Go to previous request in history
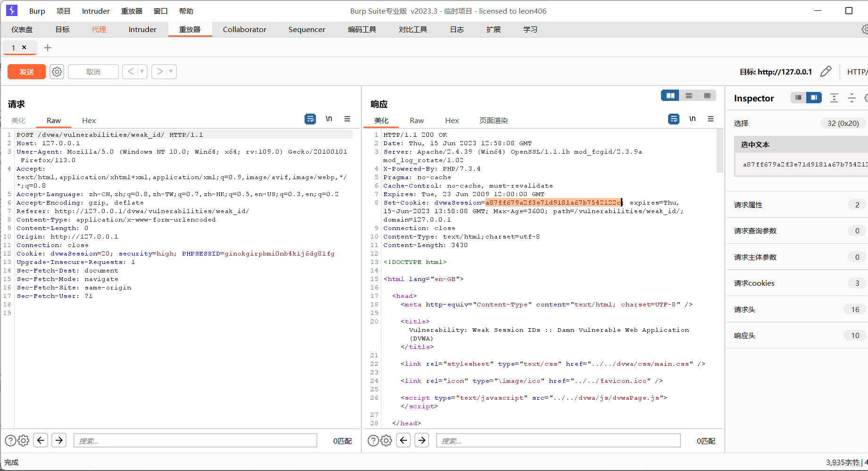This screenshot has height=471, width=868. pos(131,72)
